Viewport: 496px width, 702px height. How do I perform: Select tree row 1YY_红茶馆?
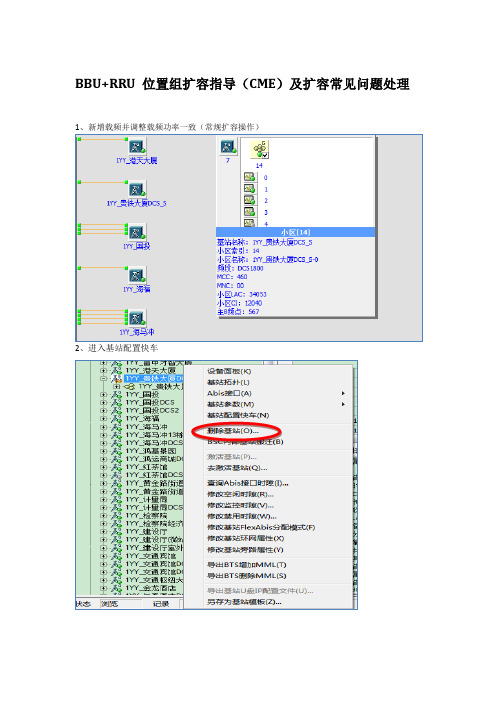[146, 467]
